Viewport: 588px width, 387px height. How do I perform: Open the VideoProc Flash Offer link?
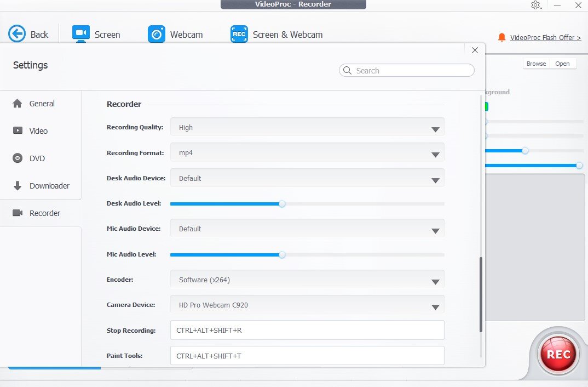tap(545, 37)
